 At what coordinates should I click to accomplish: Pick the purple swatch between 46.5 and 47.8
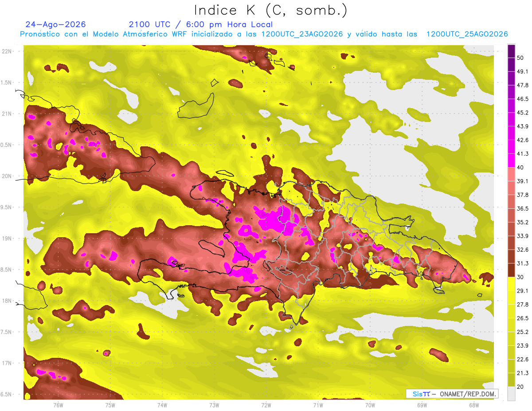click(x=511, y=92)
